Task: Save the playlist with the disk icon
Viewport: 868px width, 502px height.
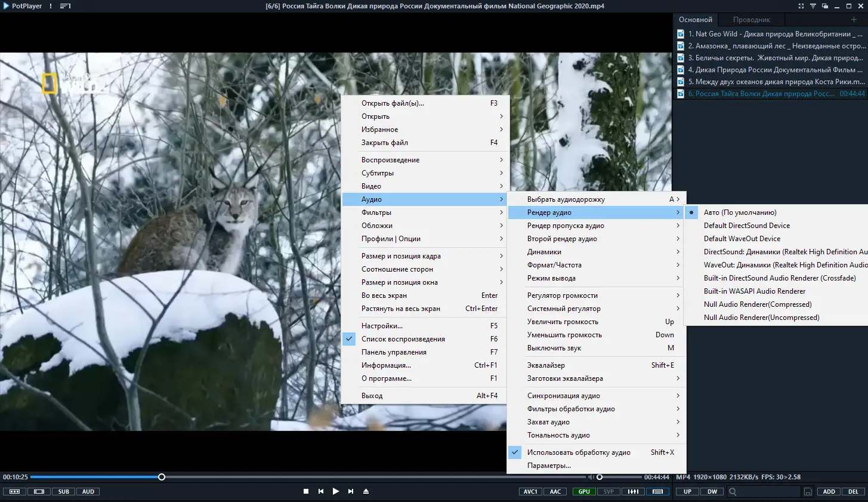Action: click(x=808, y=492)
